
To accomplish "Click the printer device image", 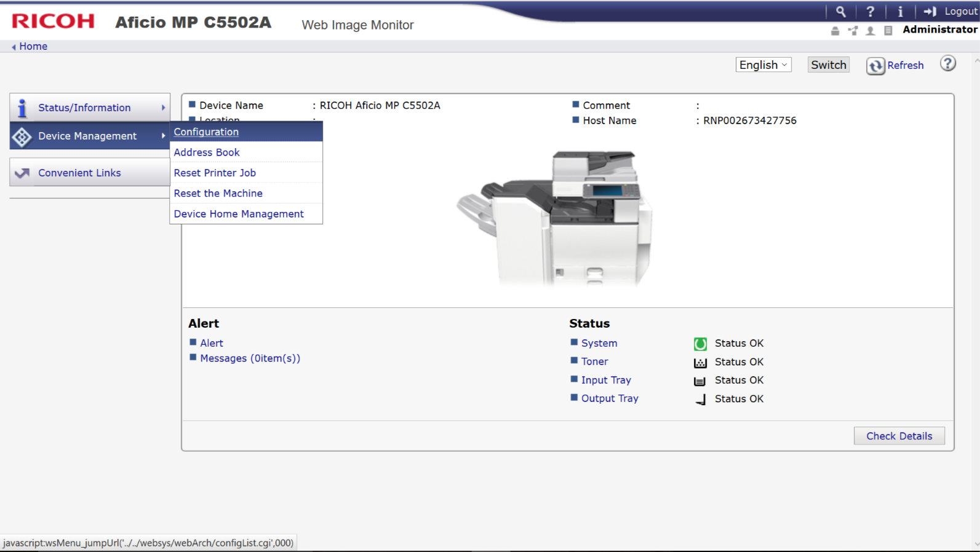I will tap(554, 219).
